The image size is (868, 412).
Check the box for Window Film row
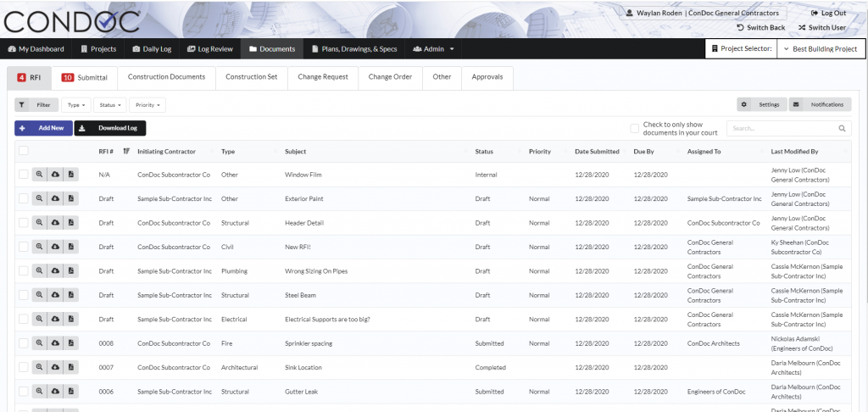(x=23, y=175)
